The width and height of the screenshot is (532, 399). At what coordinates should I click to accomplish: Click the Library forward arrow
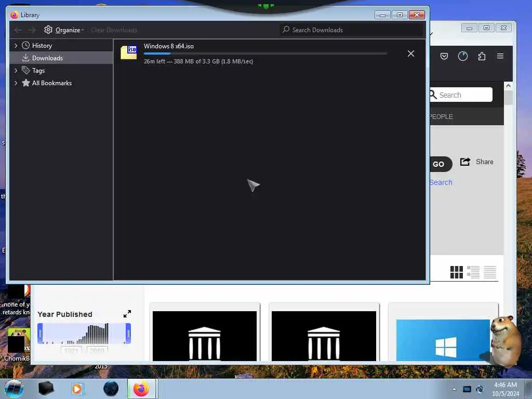click(32, 30)
